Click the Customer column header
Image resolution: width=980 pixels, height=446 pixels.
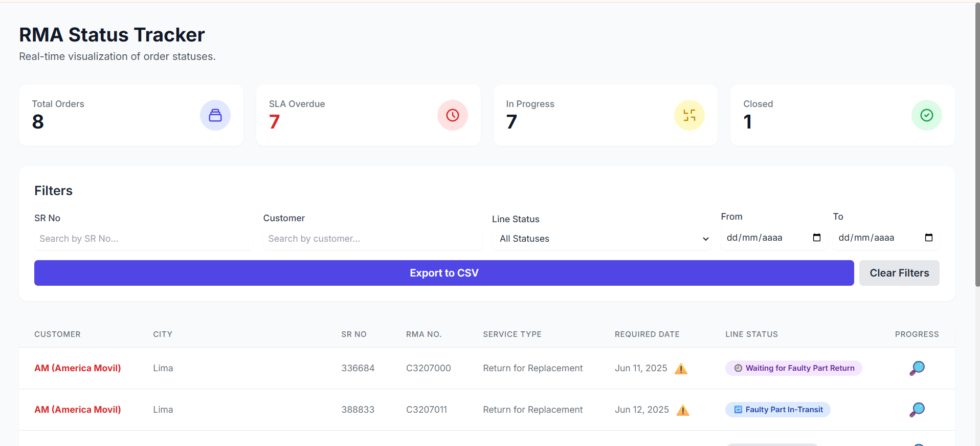tap(57, 334)
